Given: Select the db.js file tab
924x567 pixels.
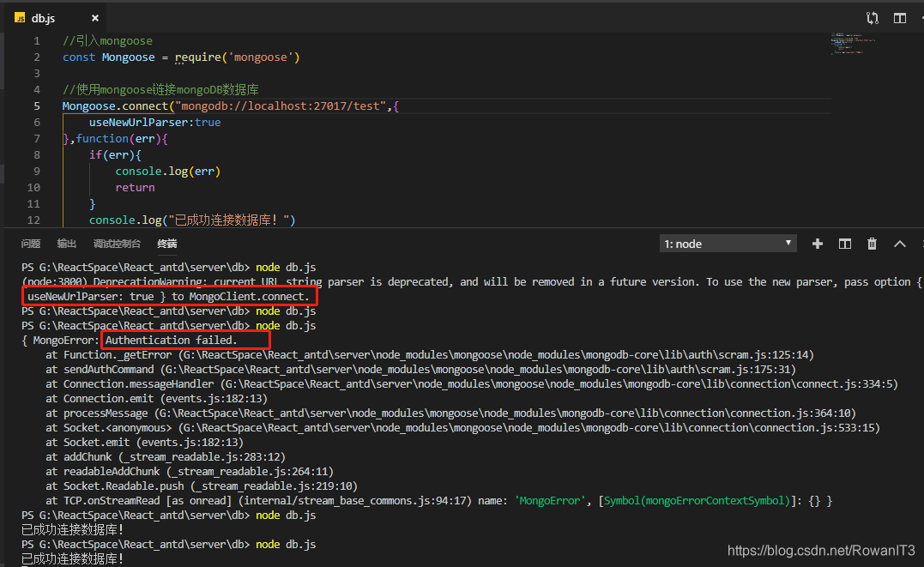Looking at the screenshot, I should pos(56,18).
